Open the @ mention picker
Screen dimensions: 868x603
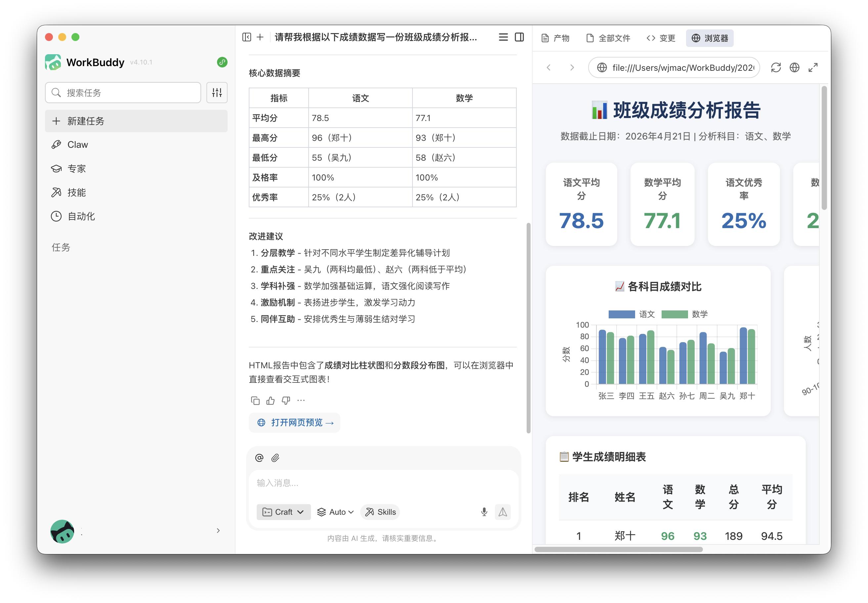(x=259, y=458)
